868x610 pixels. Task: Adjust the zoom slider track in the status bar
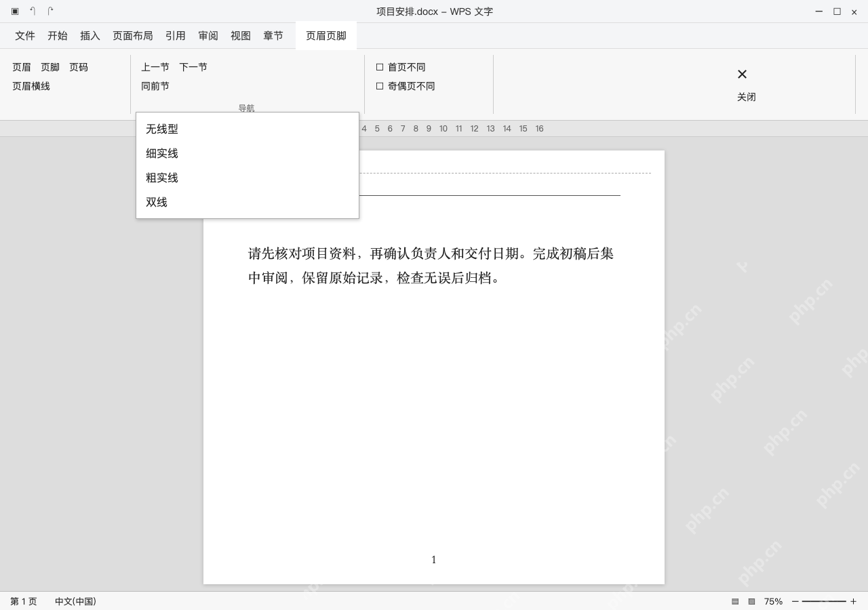[x=824, y=601]
